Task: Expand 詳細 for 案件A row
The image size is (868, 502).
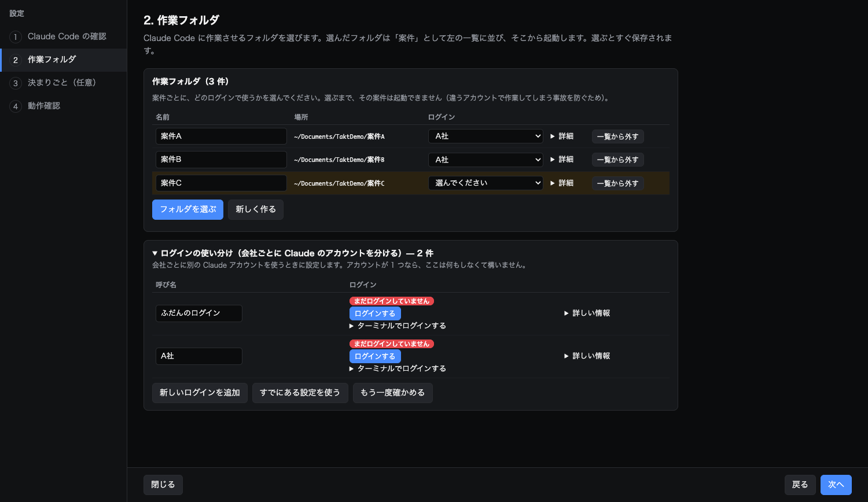Action: [562, 136]
